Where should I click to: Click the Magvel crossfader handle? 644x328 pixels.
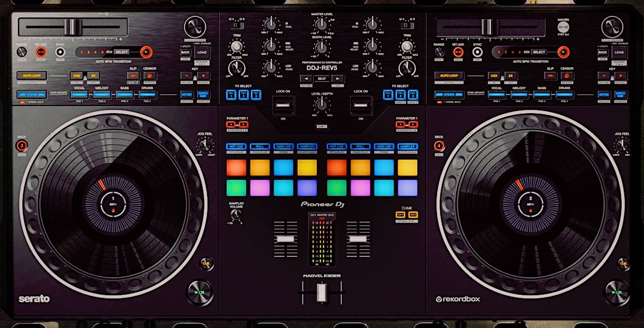[x=322, y=292]
